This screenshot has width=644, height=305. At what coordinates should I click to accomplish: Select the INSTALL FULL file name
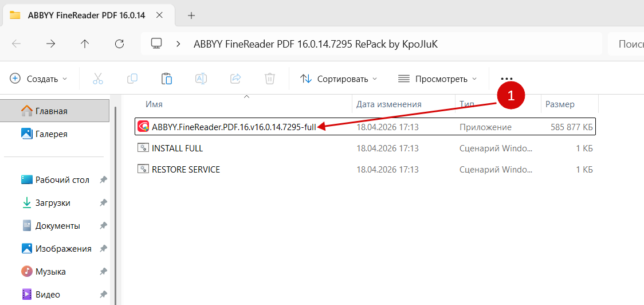point(178,148)
